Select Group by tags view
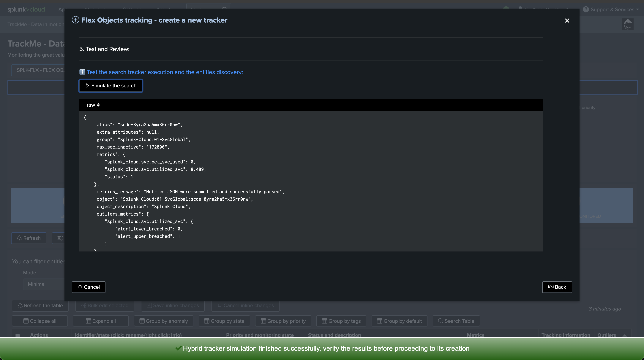The image size is (644, 360). 341,321
